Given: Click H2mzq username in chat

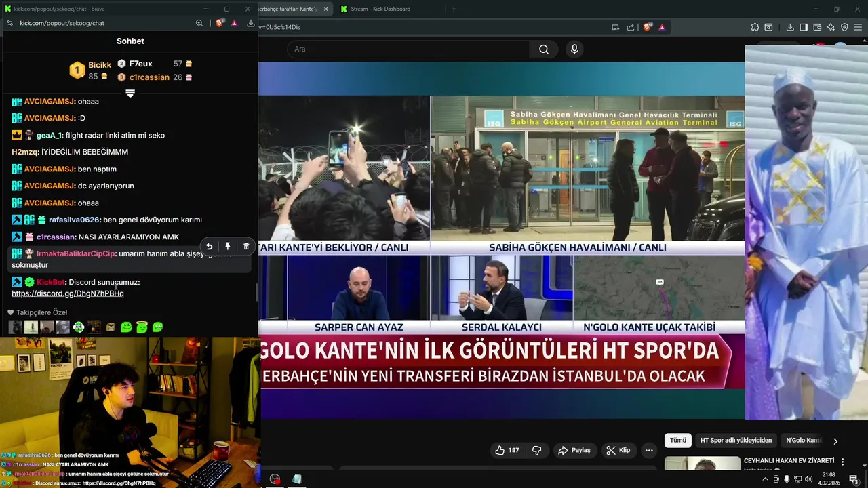Looking at the screenshot, I should [x=25, y=152].
